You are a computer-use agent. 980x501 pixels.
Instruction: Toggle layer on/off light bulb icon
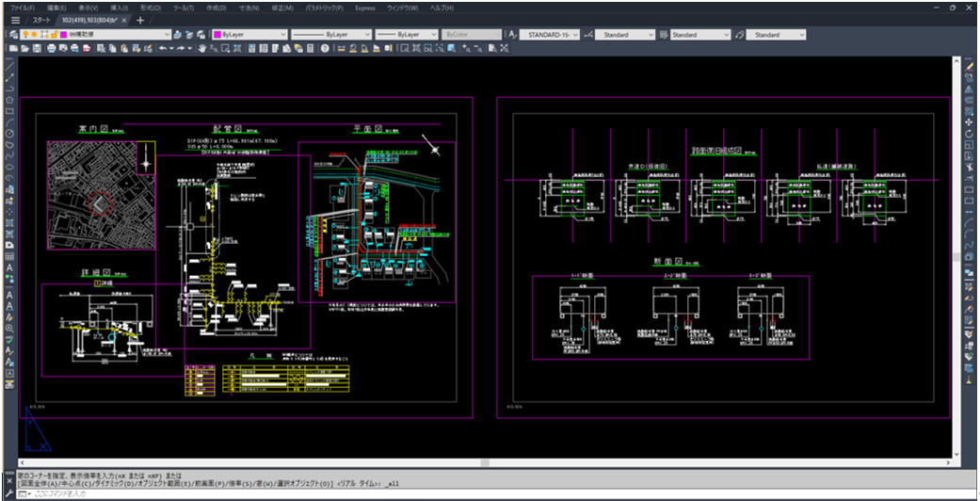(25, 35)
